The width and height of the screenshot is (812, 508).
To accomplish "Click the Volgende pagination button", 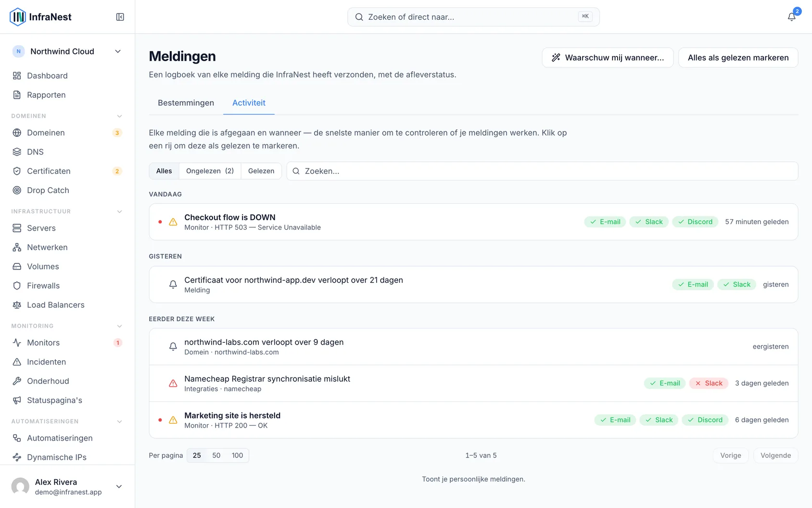I will [x=775, y=456].
